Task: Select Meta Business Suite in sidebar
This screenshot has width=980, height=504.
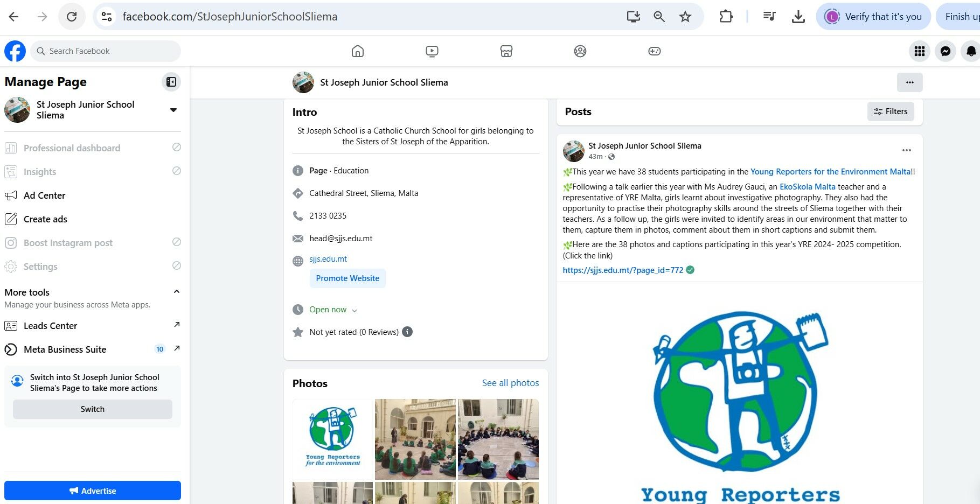Action: point(65,349)
